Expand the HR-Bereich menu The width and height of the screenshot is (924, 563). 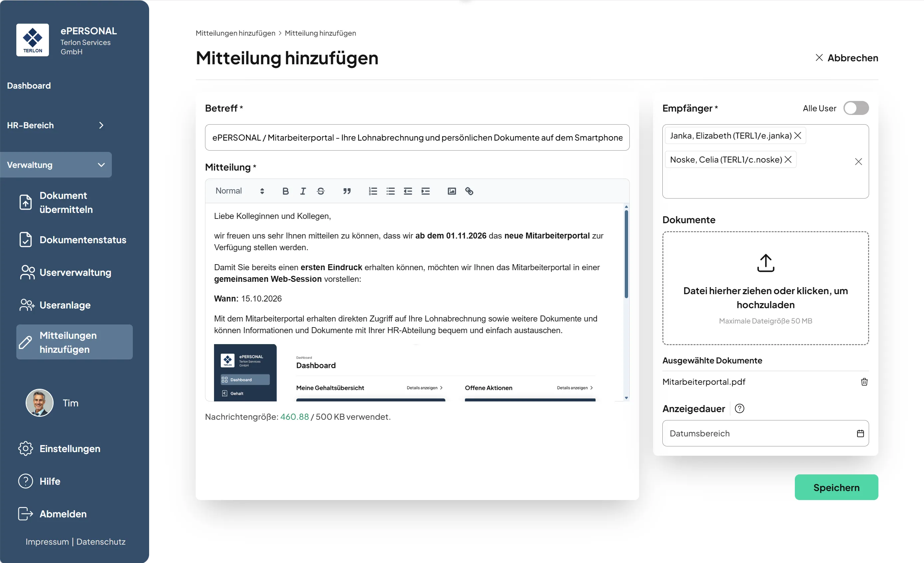tap(56, 125)
